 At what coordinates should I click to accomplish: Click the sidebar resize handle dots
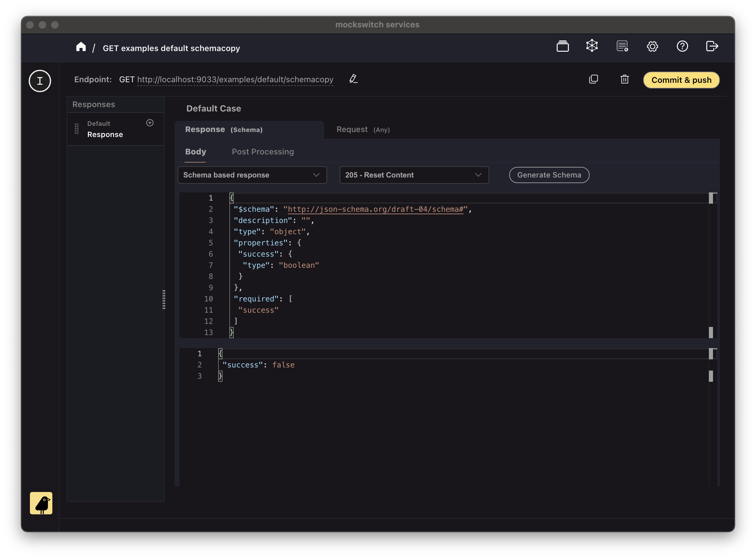pos(164,299)
